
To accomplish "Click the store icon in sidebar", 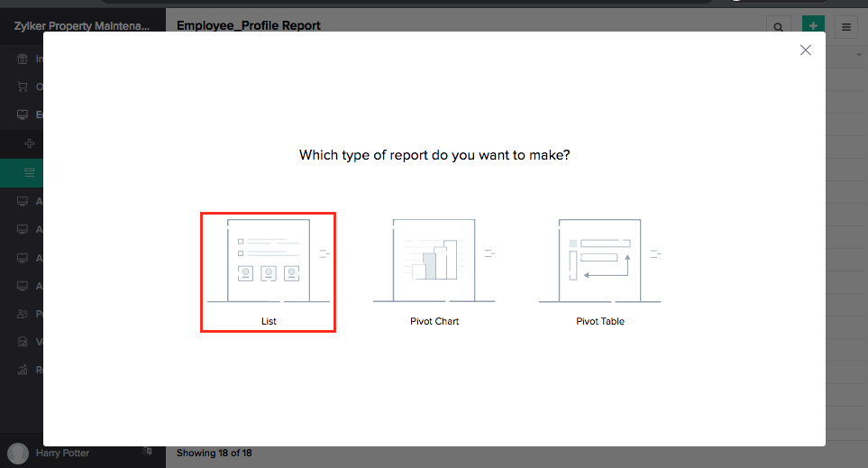I will point(23,342).
